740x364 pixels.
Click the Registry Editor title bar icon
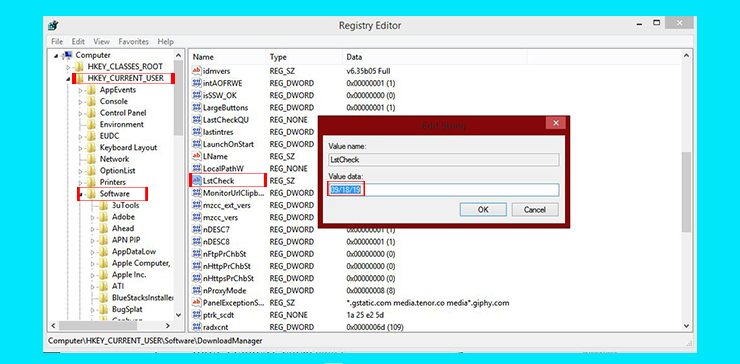(x=53, y=25)
